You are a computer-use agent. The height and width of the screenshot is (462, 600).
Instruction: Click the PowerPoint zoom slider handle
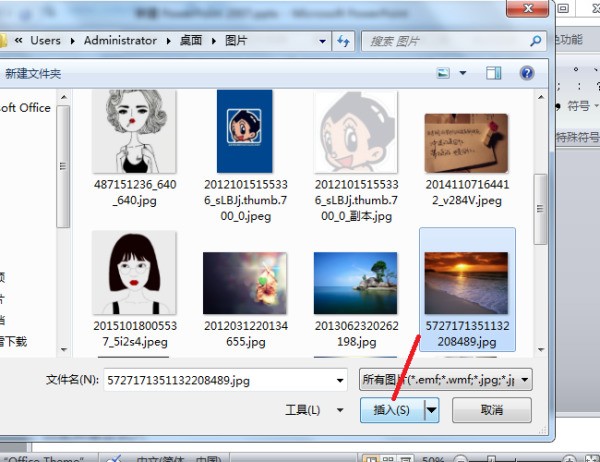pos(492,459)
